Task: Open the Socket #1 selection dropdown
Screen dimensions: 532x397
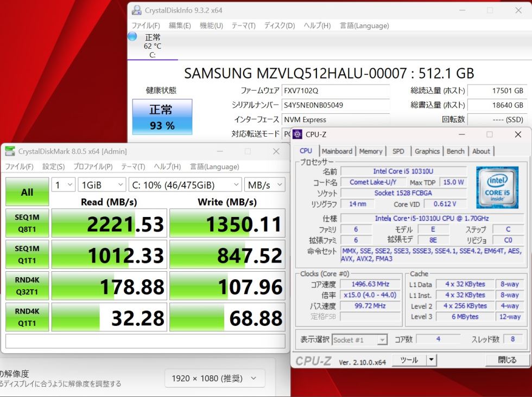Action: (x=359, y=340)
